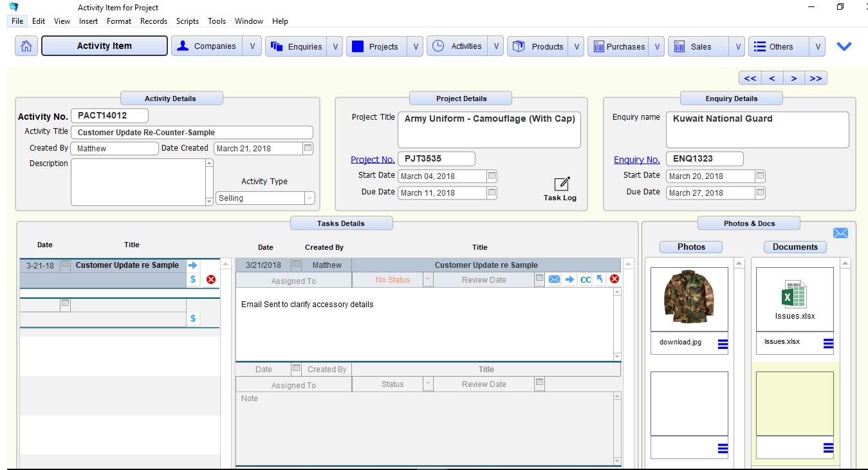Expand the No Status dropdown
This screenshot has width=868, height=470.
coord(427,279)
